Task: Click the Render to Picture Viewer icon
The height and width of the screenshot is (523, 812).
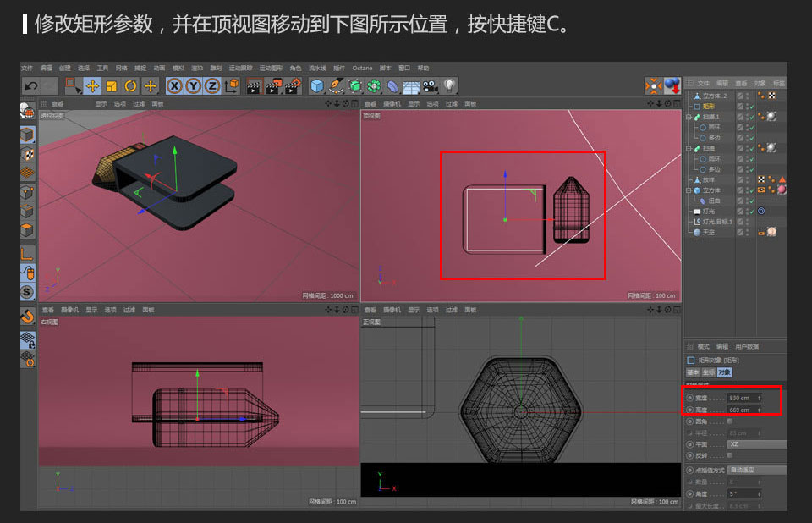Action: tap(275, 85)
